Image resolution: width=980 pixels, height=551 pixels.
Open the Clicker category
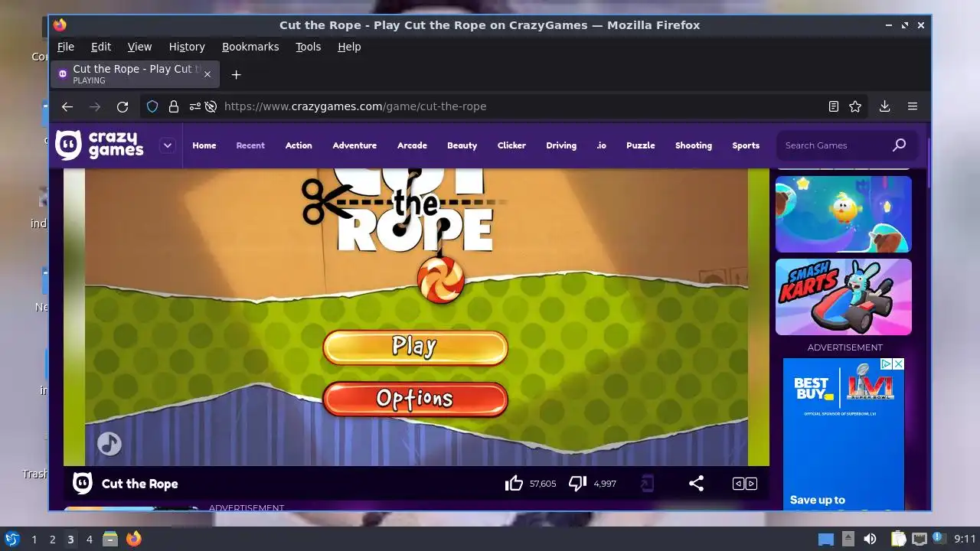point(511,145)
